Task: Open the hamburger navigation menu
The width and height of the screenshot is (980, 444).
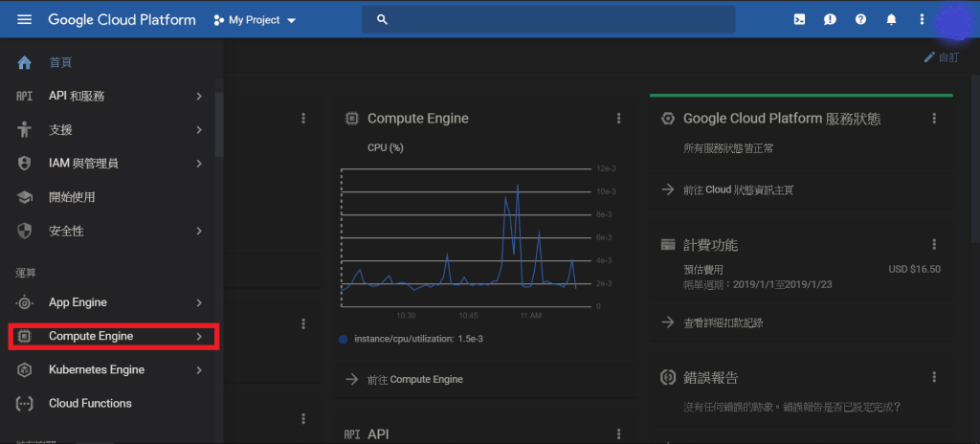Action: pyautogui.click(x=24, y=19)
